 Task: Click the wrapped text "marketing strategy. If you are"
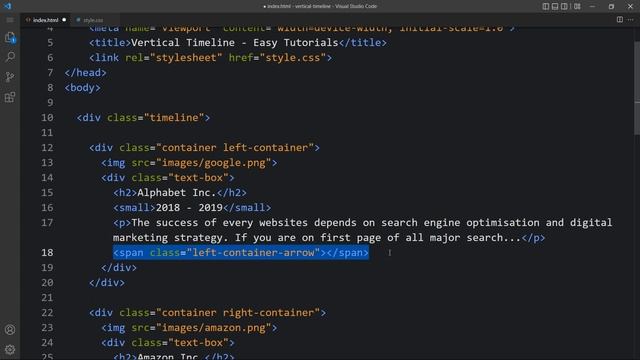click(204, 238)
